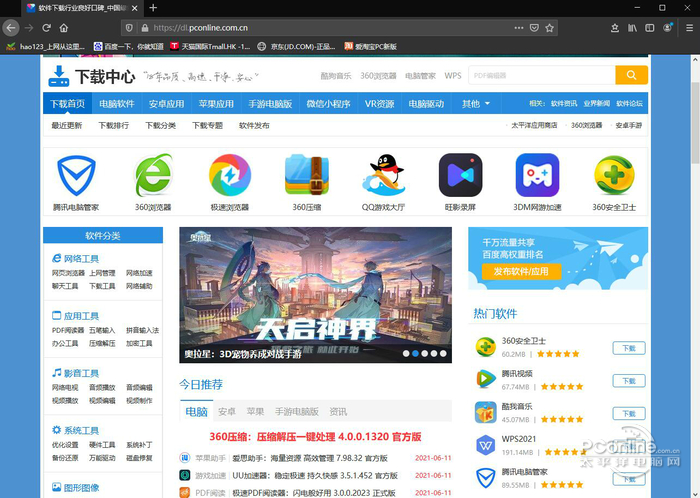The width and height of the screenshot is (700, 498).
Task: Open a new browser tab
Action: tap(153, 8)
